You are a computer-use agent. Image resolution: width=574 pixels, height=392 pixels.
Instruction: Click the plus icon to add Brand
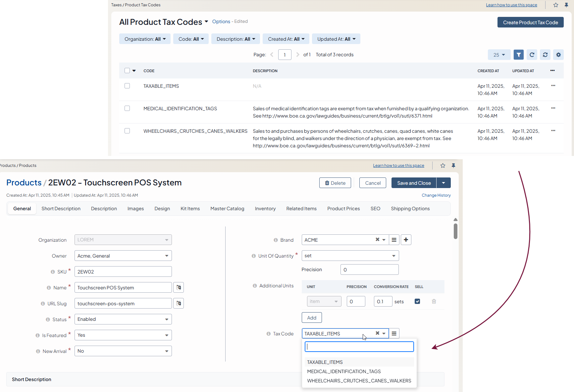406,240
